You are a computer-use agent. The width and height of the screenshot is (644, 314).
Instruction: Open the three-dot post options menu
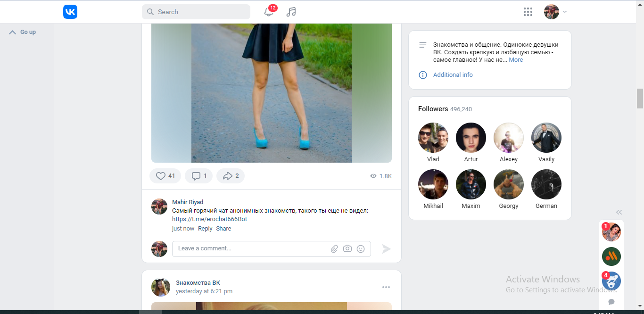coord(386,287)
